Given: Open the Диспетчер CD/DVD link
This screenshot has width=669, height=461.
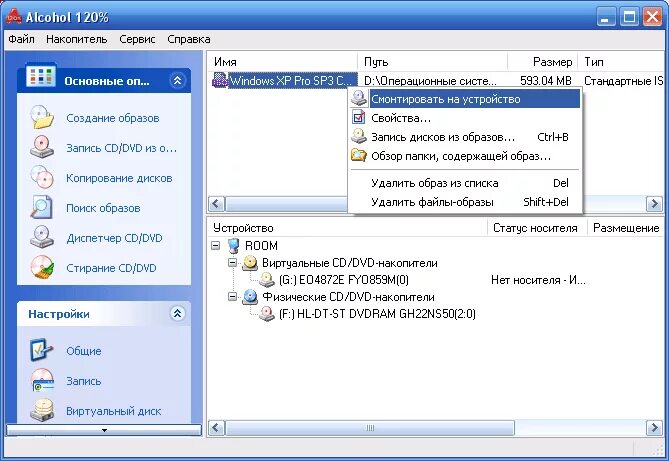Looking at the screenshot, I should [114, 238].
